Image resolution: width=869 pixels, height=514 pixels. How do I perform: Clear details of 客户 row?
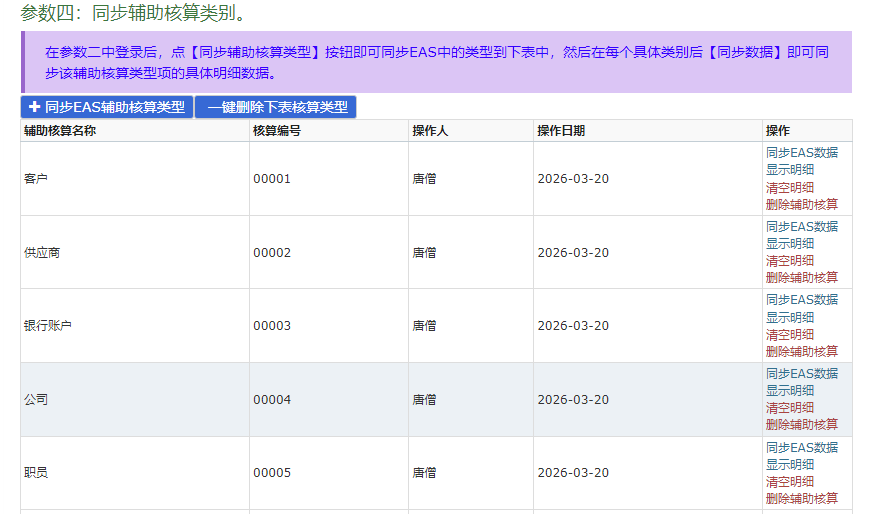click(789, 187)
